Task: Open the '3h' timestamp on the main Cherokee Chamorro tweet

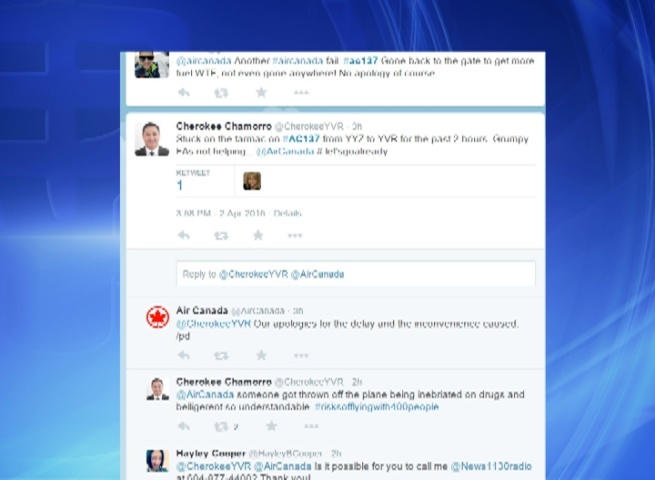Action: 357,126
